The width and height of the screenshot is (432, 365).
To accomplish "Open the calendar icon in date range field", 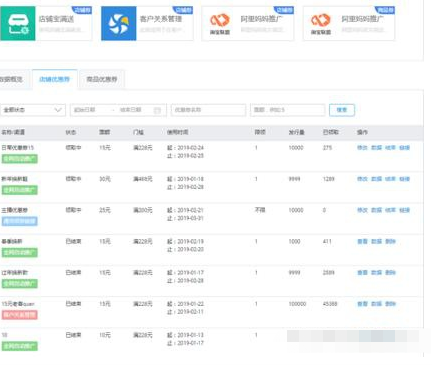I will coord(157,110).
